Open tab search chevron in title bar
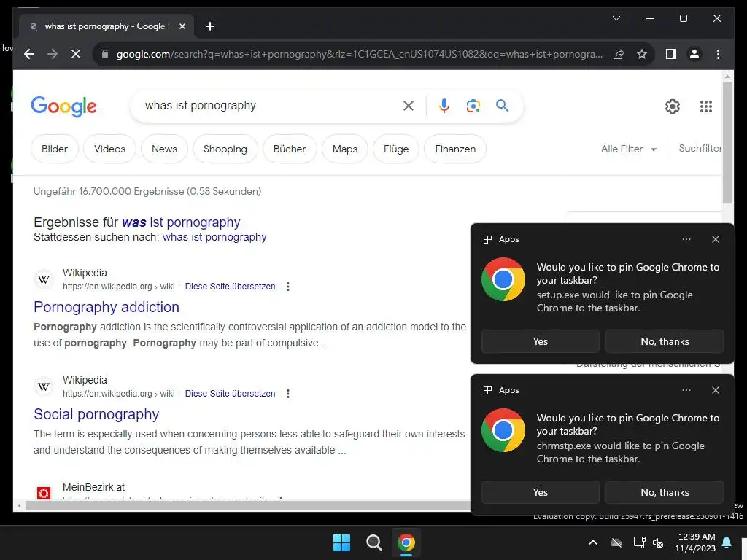Viewport: 747px width, 560px height. [x=616, y=18]
